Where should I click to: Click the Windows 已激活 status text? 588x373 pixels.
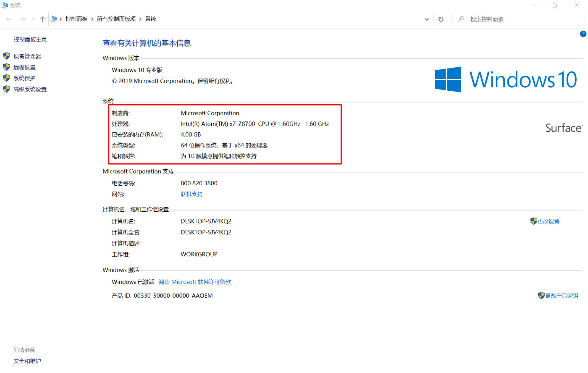133,282
